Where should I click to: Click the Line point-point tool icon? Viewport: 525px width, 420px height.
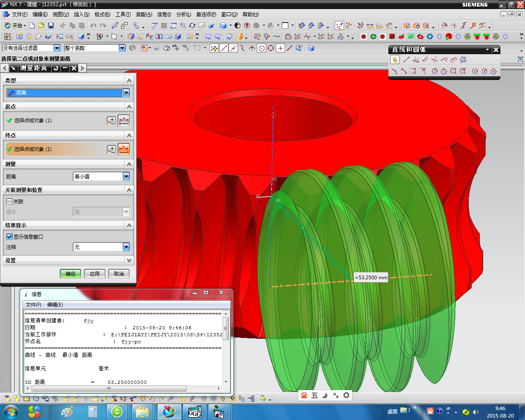tap(406, 60)
